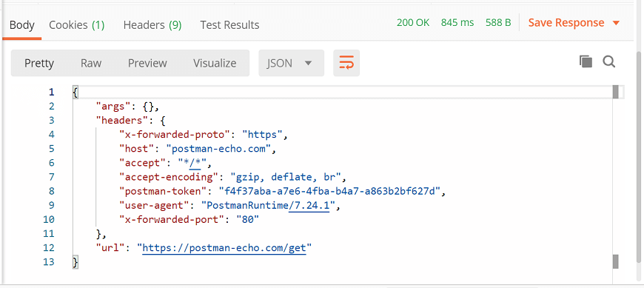Select the Preview view
The width and height of the screenshot is (644, 288).
coord(147,63)
